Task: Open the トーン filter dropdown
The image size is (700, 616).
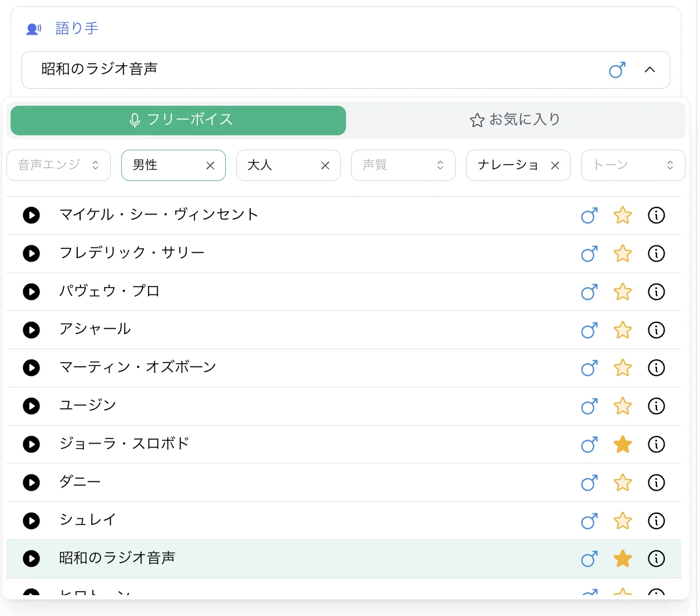Action: [633, 165]
